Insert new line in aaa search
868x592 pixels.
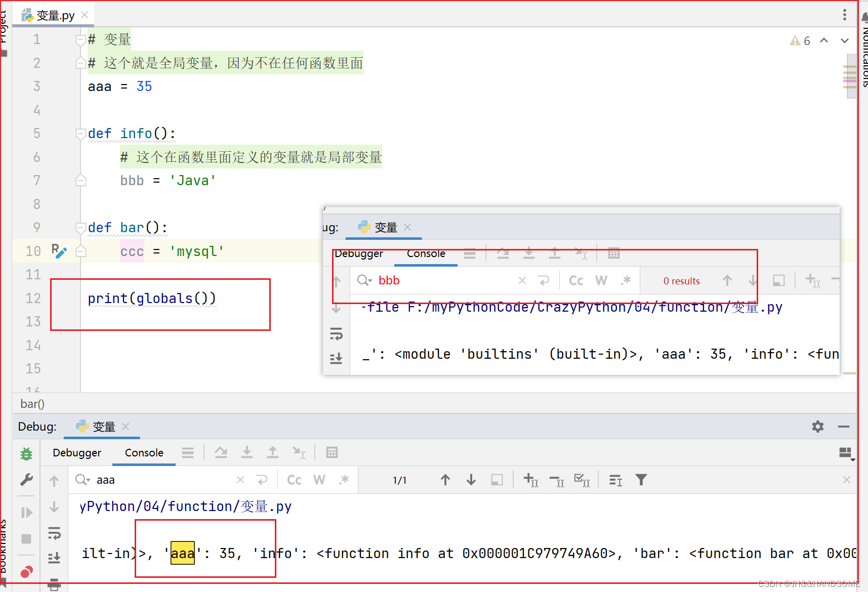pos(262,480)
